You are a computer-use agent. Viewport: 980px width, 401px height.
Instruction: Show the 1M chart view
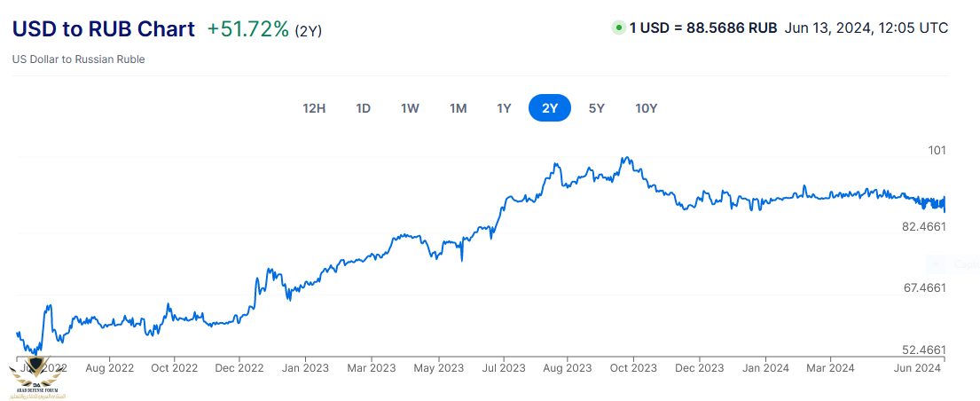(458, 108)
